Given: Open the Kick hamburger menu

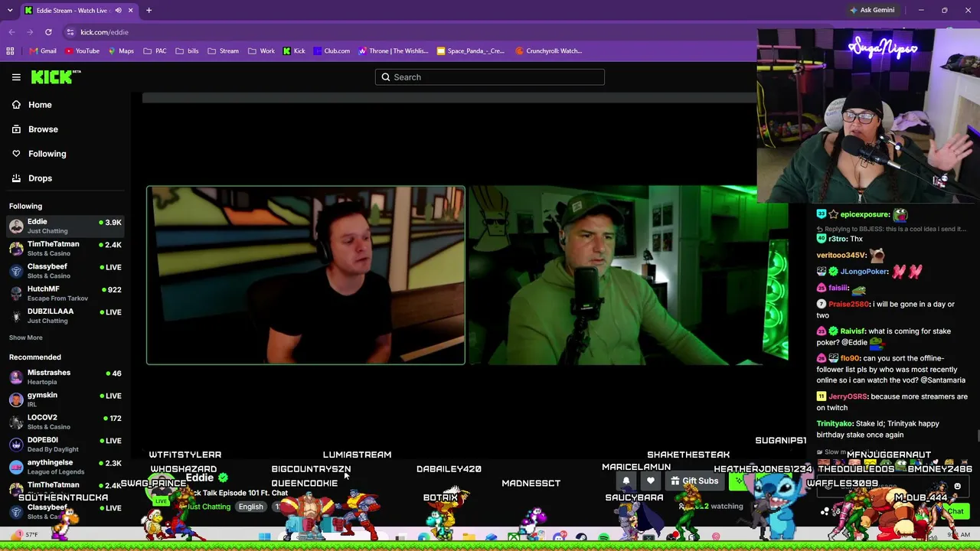Looking at the screenshot, I should pos(16,77).
